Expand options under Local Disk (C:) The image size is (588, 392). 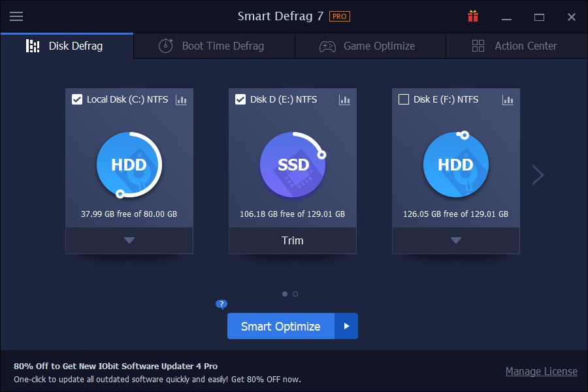129,240
